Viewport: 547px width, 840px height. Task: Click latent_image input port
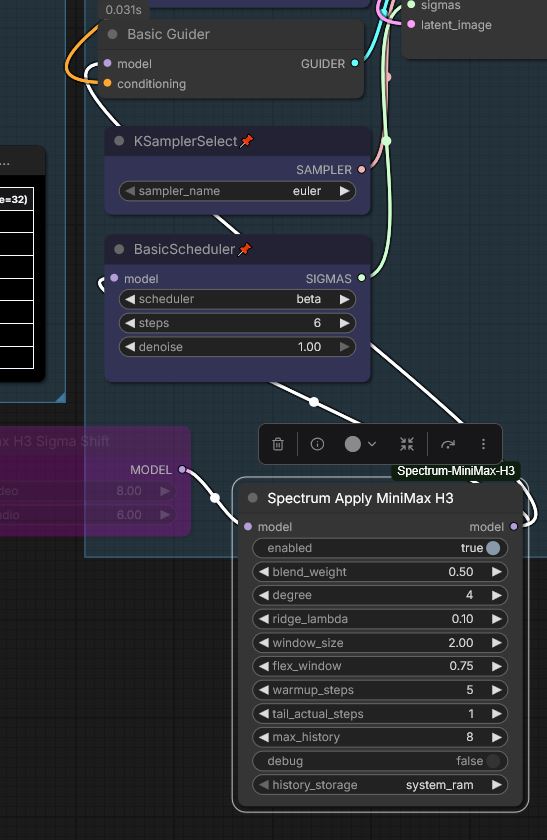point(411,24)
